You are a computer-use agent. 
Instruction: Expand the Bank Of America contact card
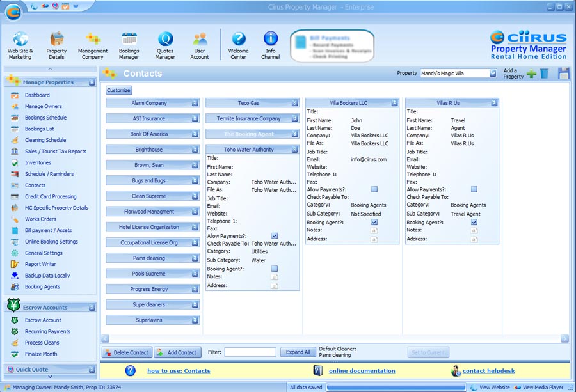pos(195,134)
